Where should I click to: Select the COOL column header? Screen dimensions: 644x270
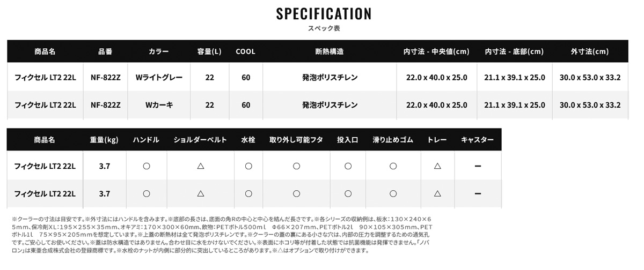click(x=245, y=52)
